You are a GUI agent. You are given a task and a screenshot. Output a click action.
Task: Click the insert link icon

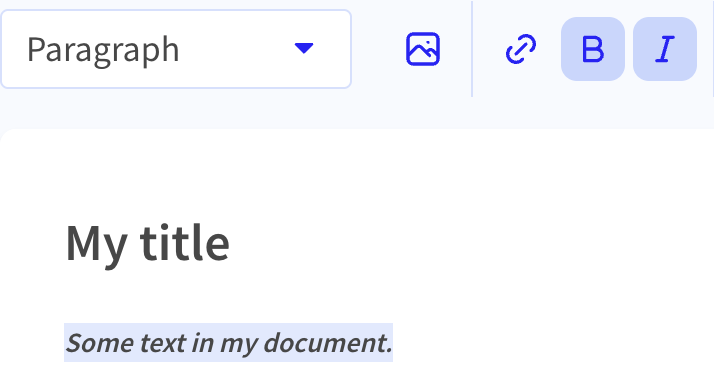[x=521, y=49]
